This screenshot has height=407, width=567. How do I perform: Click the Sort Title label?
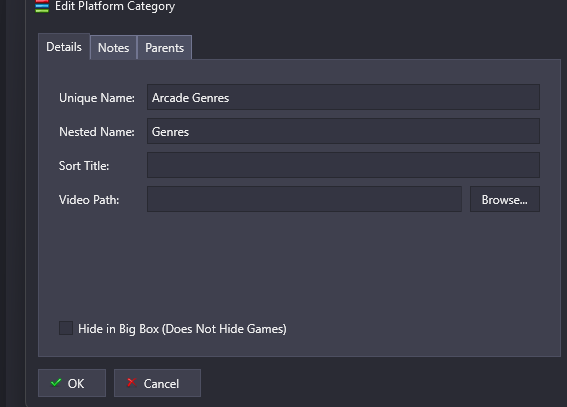pos(84,166)
